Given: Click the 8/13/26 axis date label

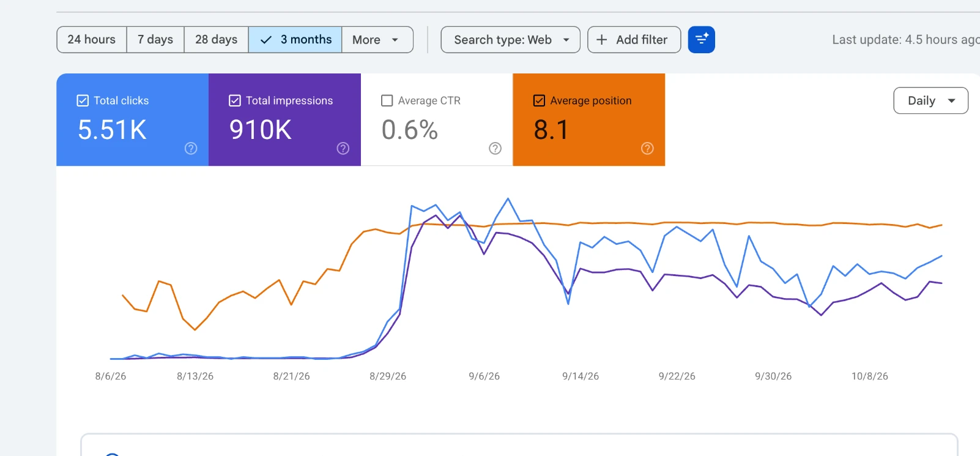Looking at the screenshot, I should point(195,376).
